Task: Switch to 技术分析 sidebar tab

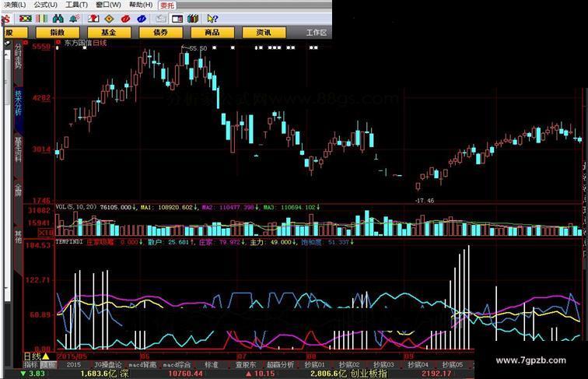Action: point(19,102)
